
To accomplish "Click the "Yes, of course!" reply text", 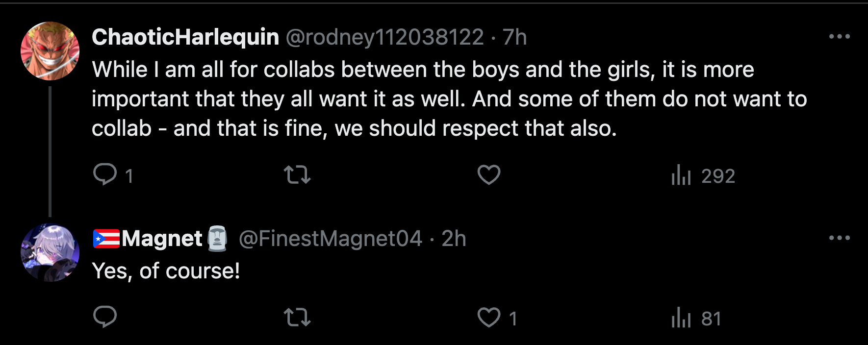I will [166, 271].
